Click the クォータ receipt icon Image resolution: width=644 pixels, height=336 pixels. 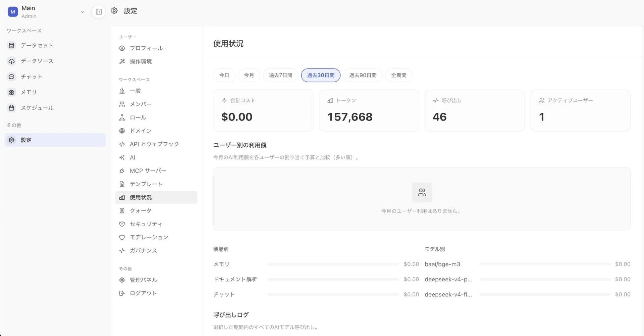122,211
